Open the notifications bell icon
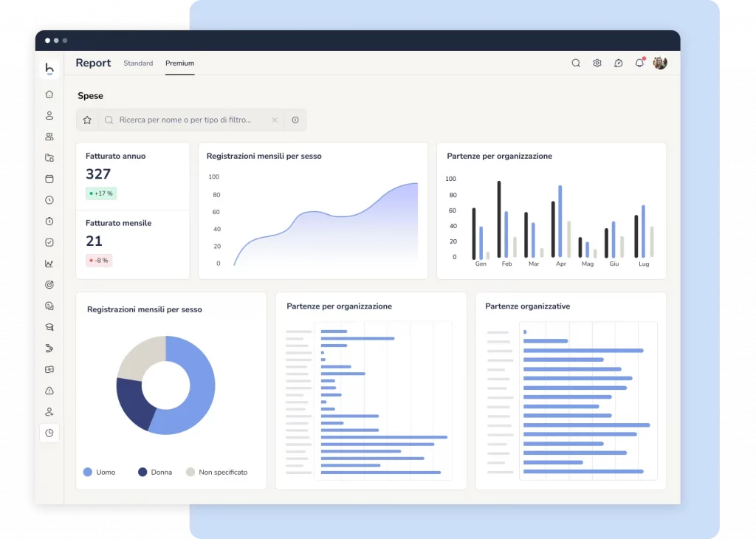Viewport: 756px width, 539px height. click(x=639, y=63)
